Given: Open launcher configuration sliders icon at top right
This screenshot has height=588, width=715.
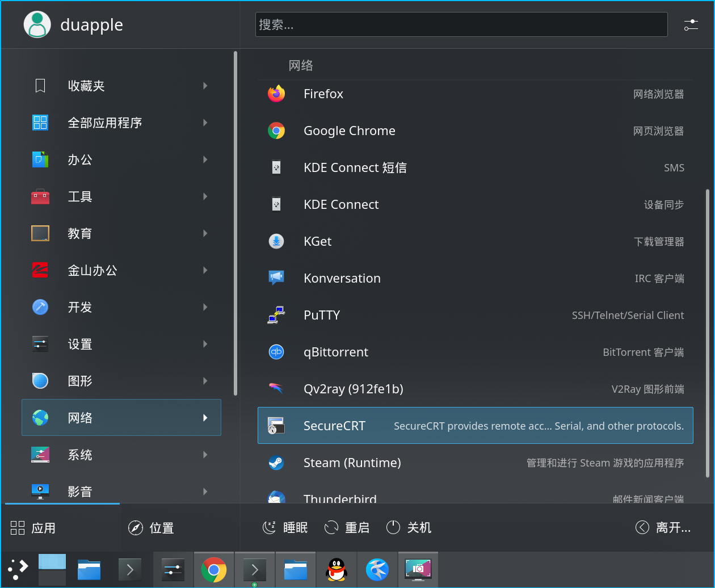Looking at the screenshot, I should [691, 24].
